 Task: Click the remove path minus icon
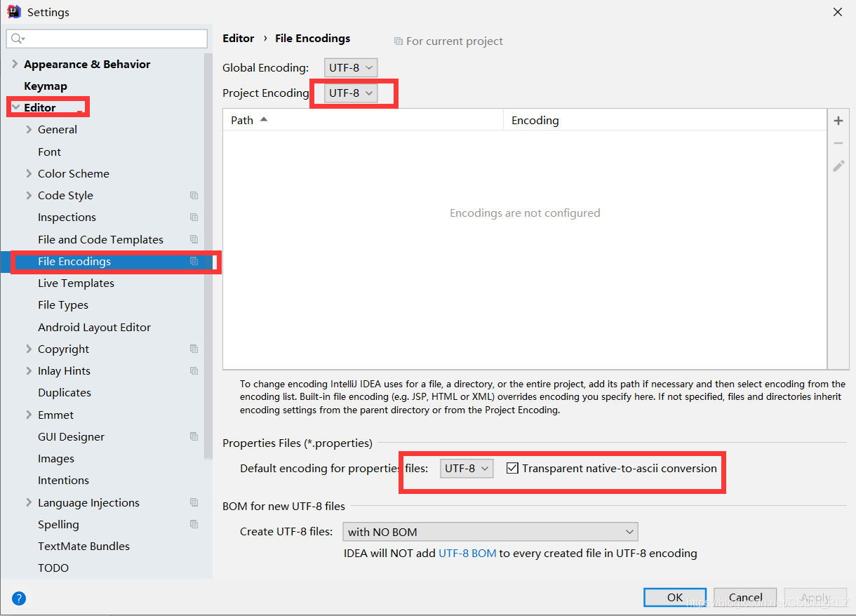[838, 143]
